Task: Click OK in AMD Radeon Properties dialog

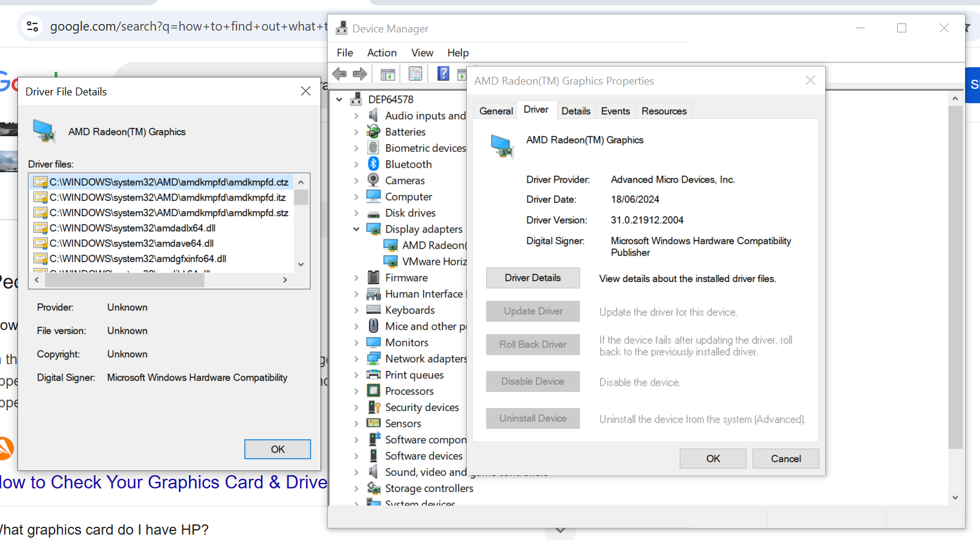Action: tap(713, 458)
